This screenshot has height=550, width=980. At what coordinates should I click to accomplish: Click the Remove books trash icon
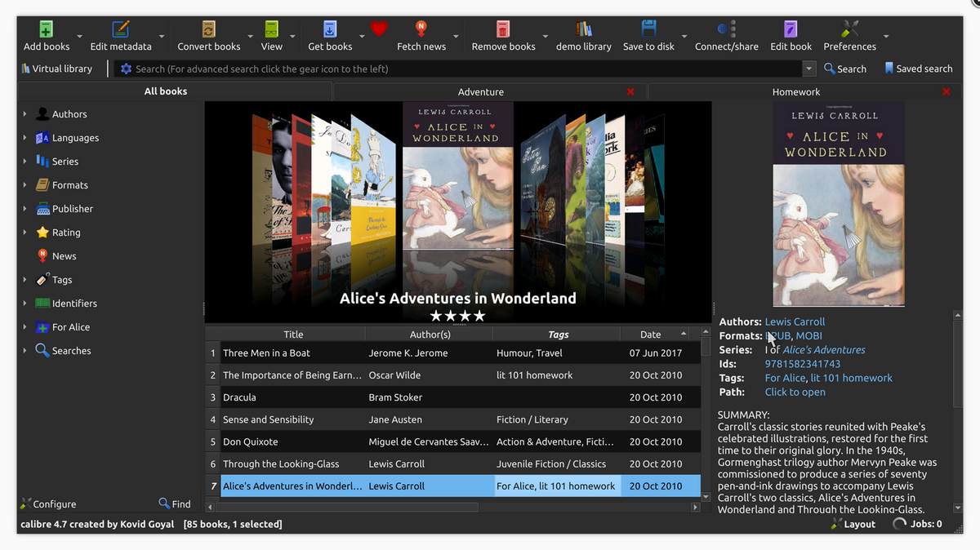click(x=503, y=30)
